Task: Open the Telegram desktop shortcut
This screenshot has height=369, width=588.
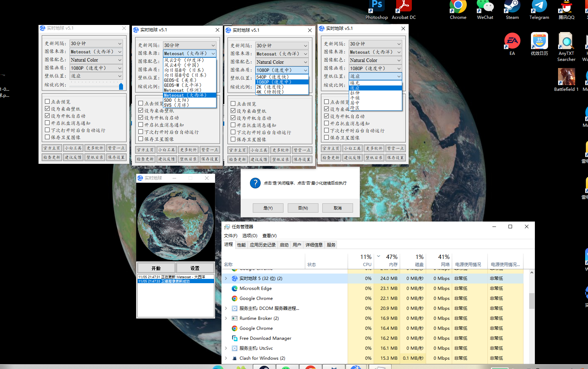Action: (x=539, y=7)
